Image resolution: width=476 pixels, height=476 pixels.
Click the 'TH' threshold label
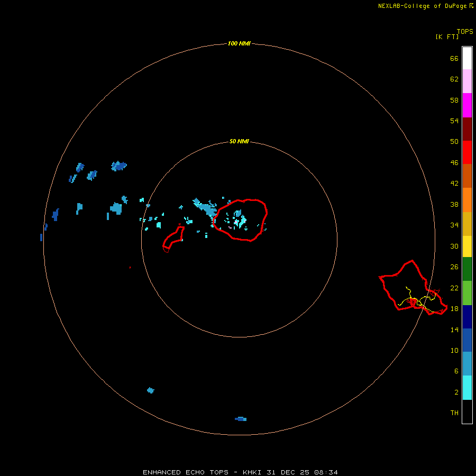tap(454, 413)
